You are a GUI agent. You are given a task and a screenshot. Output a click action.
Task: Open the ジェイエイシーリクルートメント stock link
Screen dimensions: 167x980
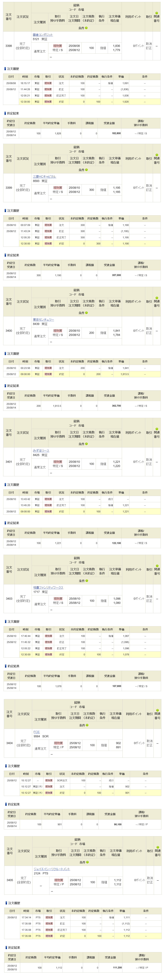coord(52,869)
